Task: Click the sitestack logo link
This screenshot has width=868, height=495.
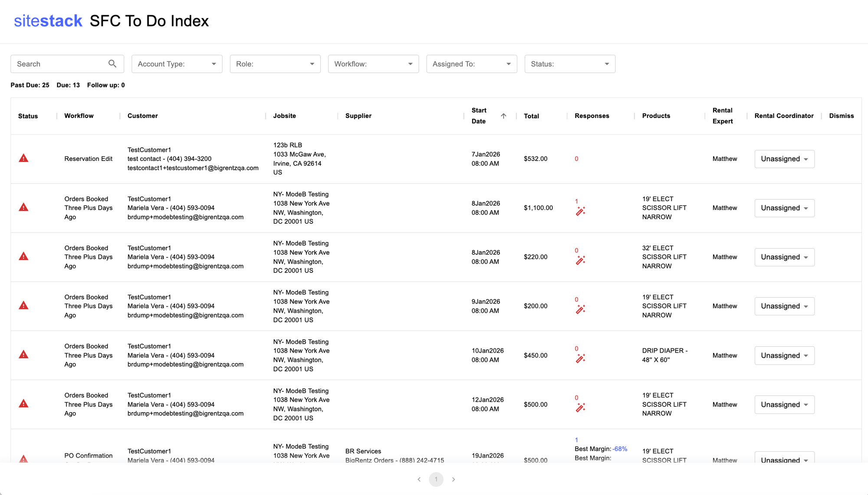Action: 48,21
